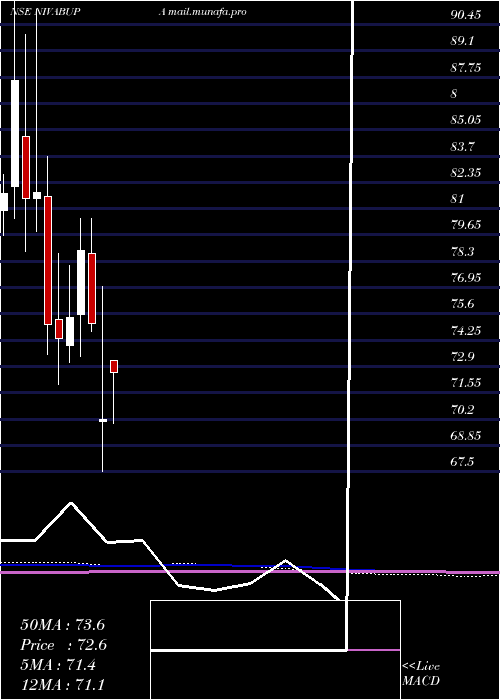500x700 pixels.
Task: Click the 71.55 price axis label
Action: [466, 383]
